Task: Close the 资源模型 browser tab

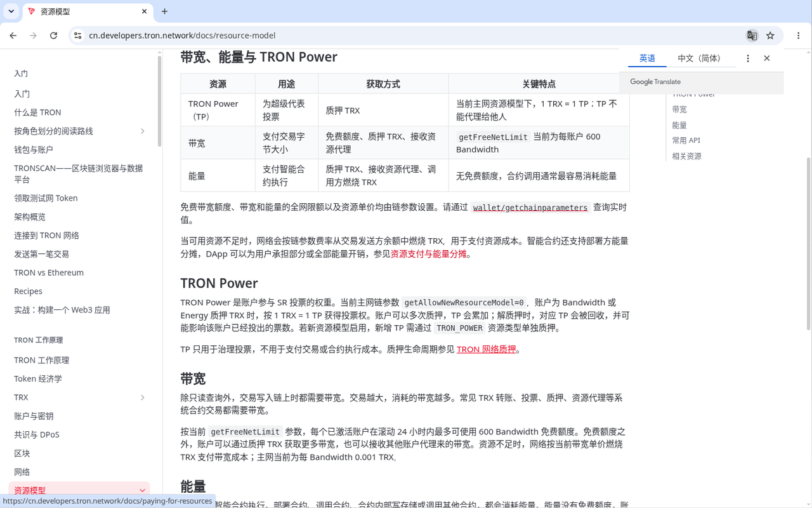Action: click(x=145, y=11)
